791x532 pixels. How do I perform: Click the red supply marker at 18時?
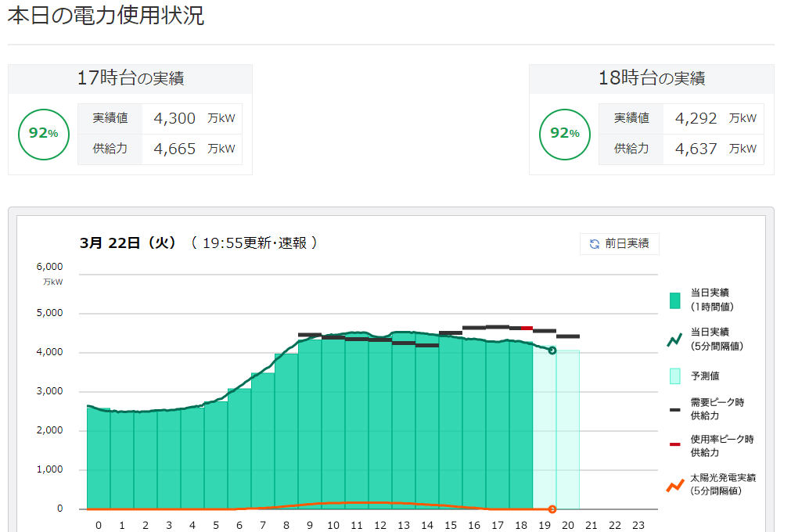[527, 329]
